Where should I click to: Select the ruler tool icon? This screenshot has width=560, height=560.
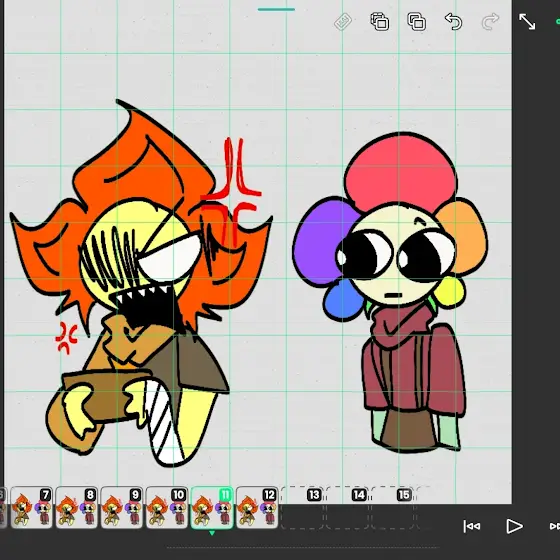click(343, 22)
